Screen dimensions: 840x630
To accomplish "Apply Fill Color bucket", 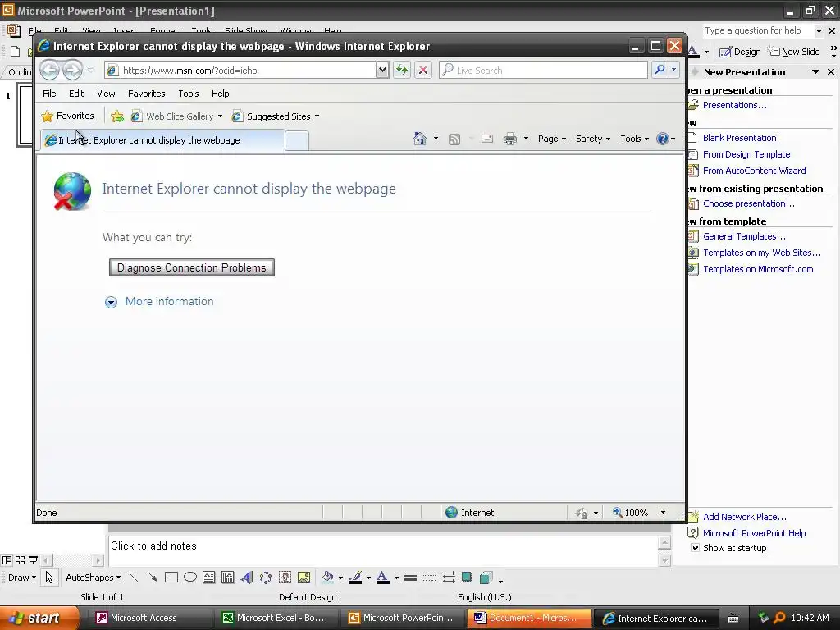I will (x=327, y=577).
